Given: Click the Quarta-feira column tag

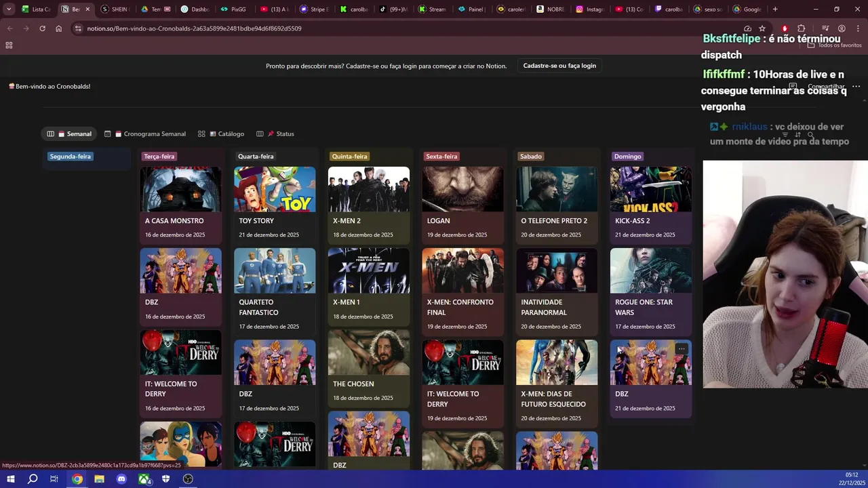Looking at the screenshot, I should [x=256, y=157].
